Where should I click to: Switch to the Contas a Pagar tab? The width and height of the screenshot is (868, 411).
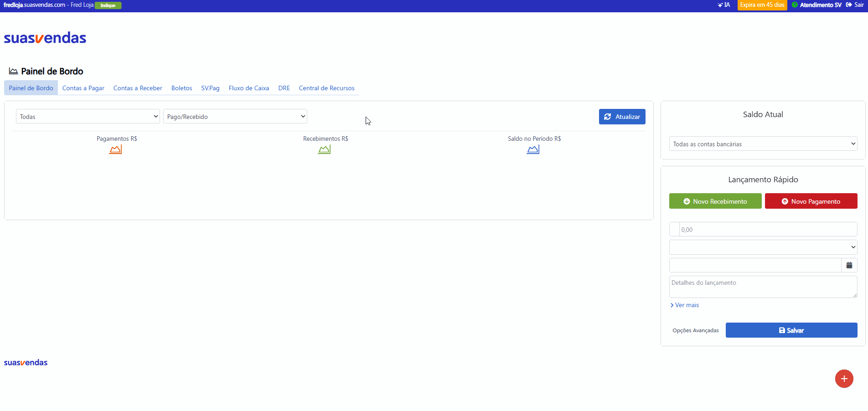[x=83, y=88]
